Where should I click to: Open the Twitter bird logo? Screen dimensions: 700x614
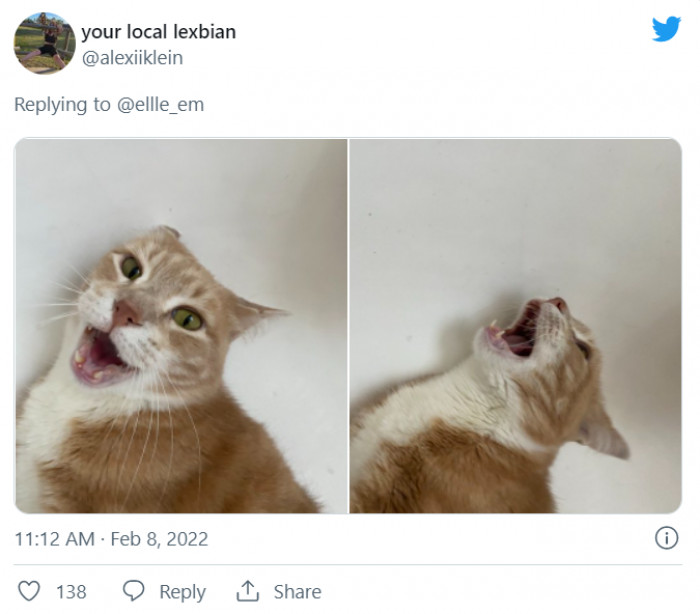pyautogui.click(x=666, y=29)
